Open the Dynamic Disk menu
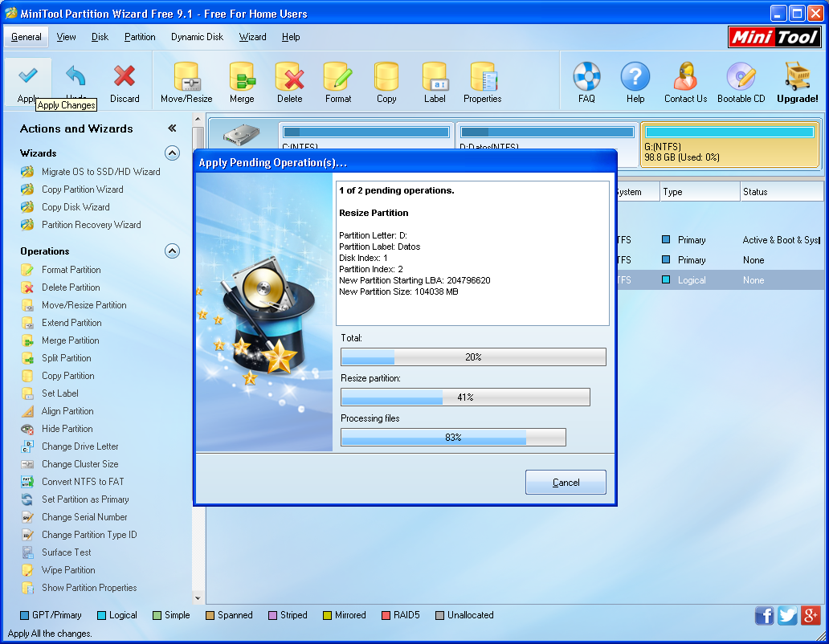The height and width of the screenshot is (644, 829). [x=198, y=36]
